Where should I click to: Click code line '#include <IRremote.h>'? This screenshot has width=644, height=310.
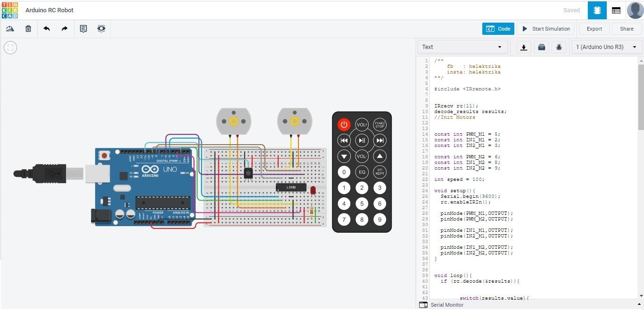point(468,89)
